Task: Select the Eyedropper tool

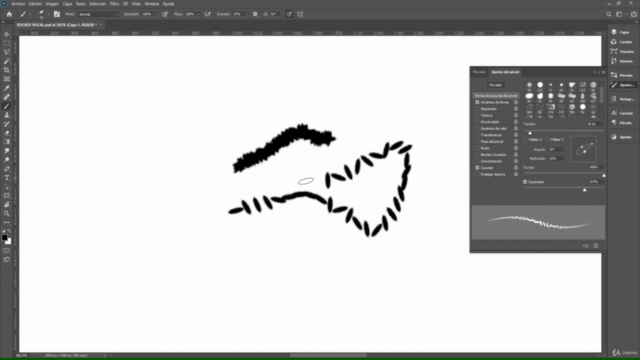Action: pyautogui.click(x=7, y=88)
